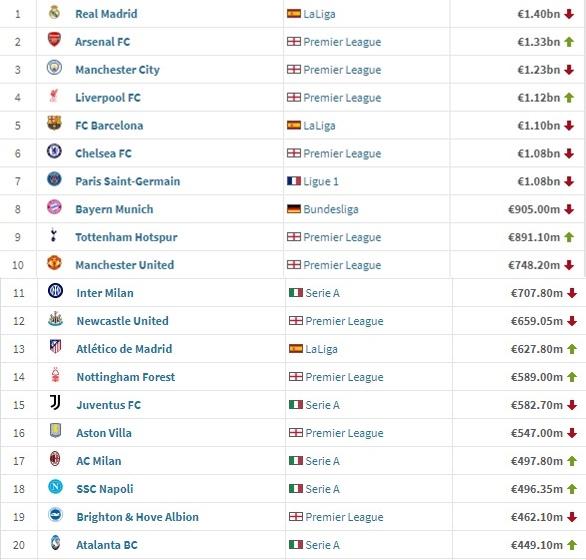Screen dimensions: 586x560
Task: Go to Tottenham Hotspur's page
Action: [126, 237]
